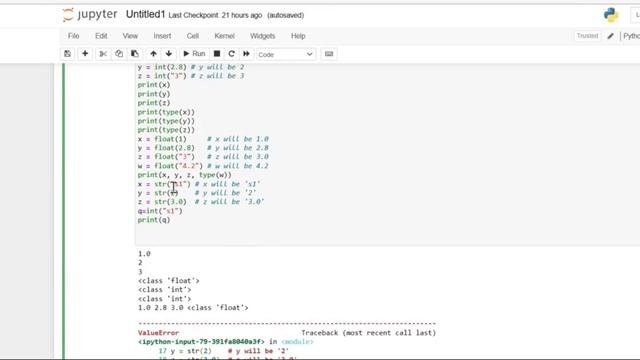Screen dimensions: 640x360
Task: Save and checkpoint the notebook
Action: [67, 54]
